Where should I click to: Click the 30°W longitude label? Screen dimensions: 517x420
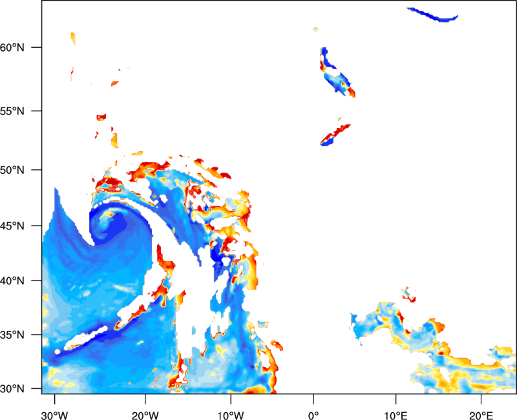(x=54, y=415)
